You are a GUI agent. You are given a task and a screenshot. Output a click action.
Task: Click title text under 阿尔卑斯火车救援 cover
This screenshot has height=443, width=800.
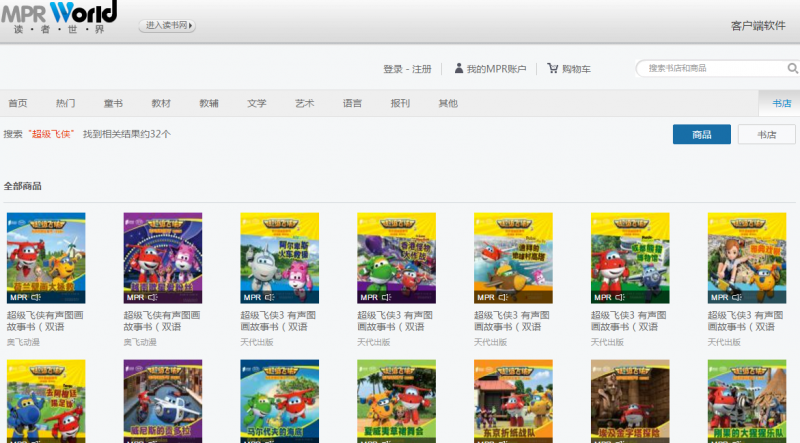click(x=278, y=321)
